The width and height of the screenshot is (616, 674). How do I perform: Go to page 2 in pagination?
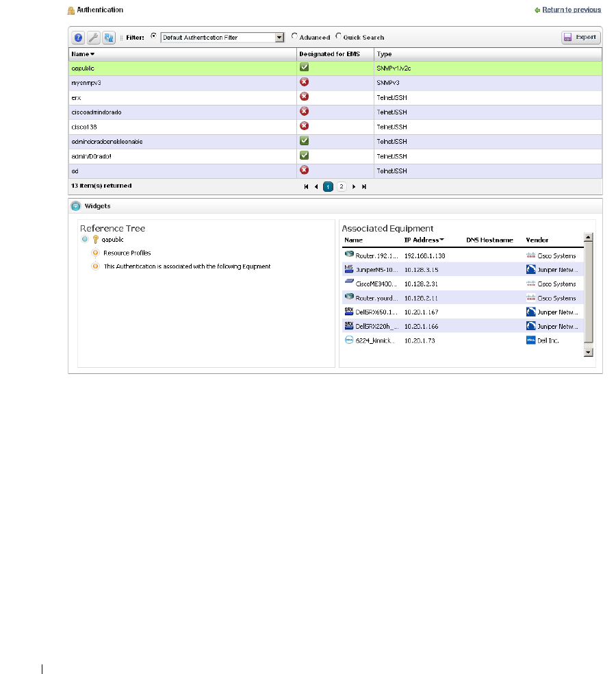tap(341, 186)
